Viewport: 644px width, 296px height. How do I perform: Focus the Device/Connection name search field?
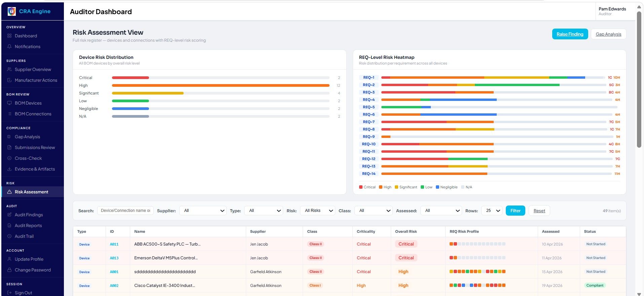coord(125,211)
